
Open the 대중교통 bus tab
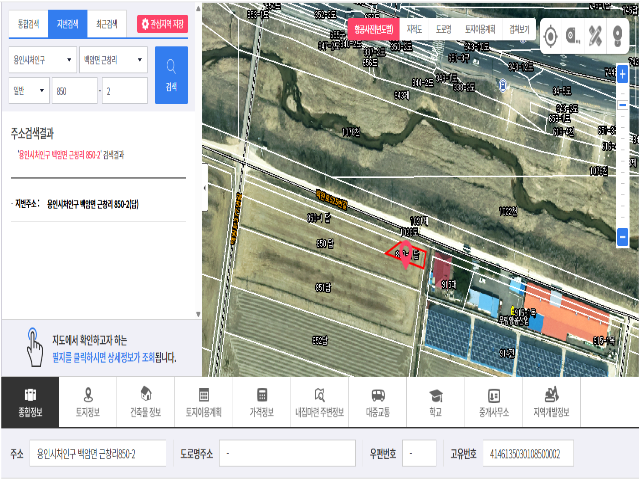click(x=378, y=402)
